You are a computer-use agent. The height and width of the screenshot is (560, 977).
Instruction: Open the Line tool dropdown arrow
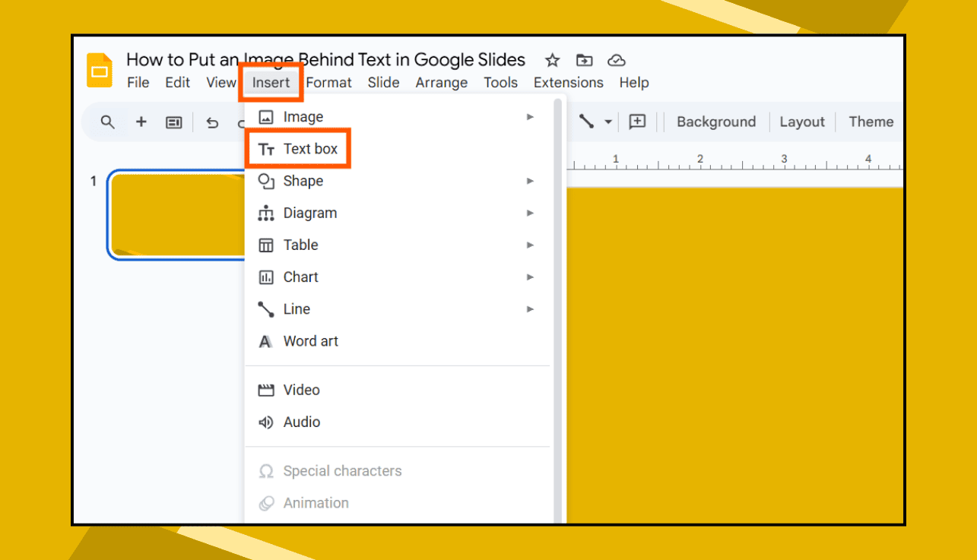coord(607,122)
